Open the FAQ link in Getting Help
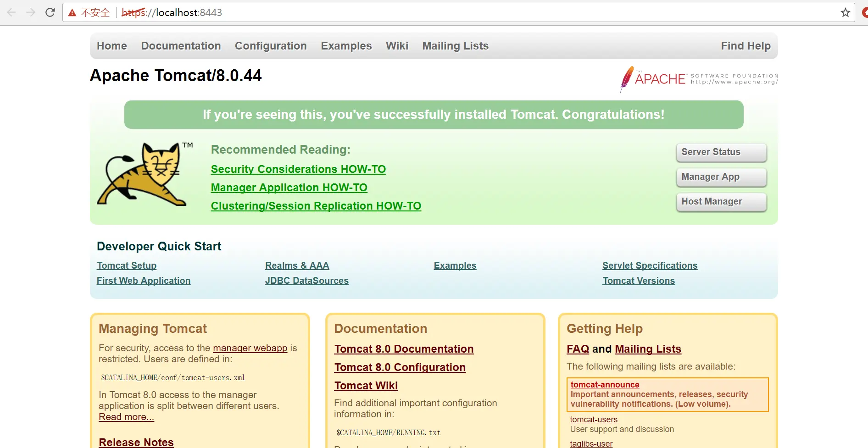Screen dimensions: 868x448 pos(578,349)
